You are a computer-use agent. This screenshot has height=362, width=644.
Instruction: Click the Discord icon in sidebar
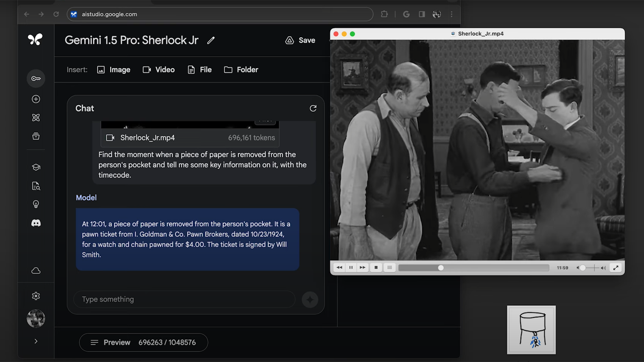pos(35,223)
